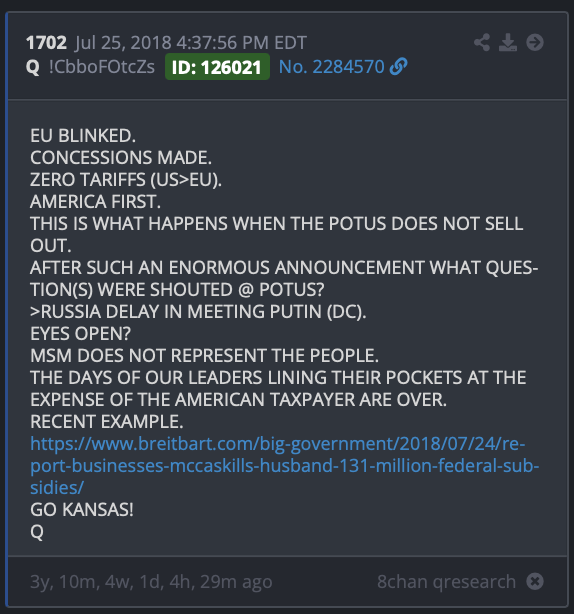Open the post via right-arrow circle icon
574x614 pixels.
535,42
